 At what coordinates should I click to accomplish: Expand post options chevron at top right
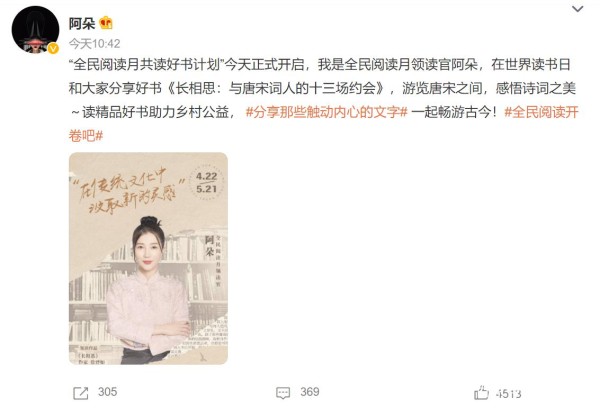pos(577,9)
